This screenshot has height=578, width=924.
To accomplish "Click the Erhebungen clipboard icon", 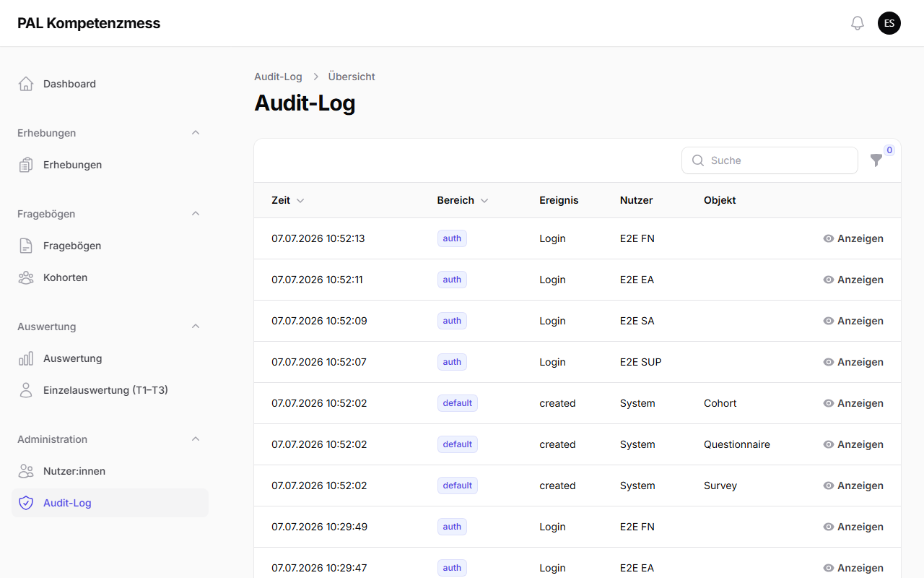I will tap(26, 165).
